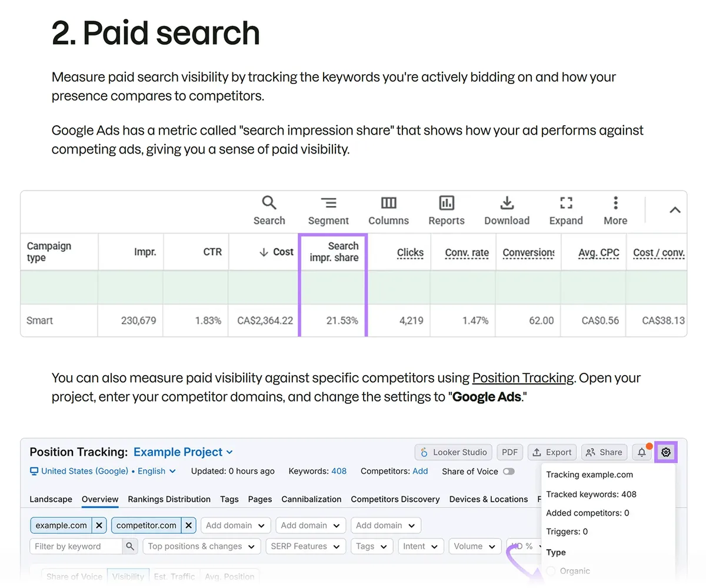Click the notification bell icon
This screenshot has width=706, height=588.
point(642,452)
